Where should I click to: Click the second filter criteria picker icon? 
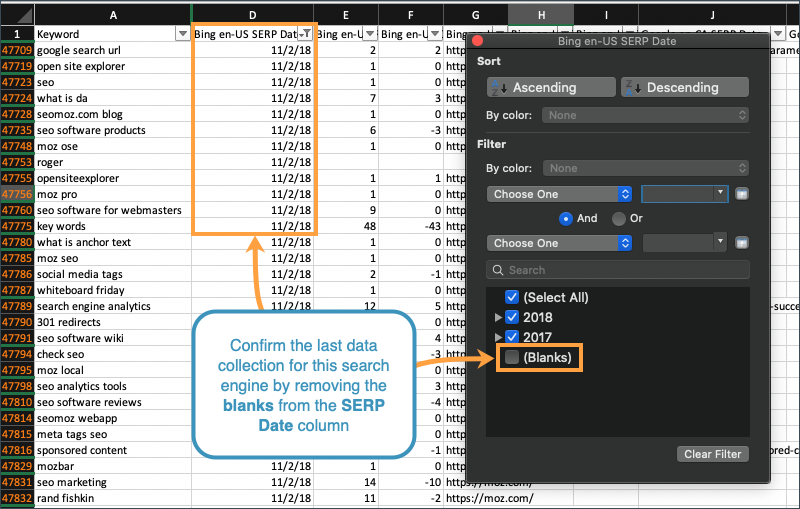tap(742, 242)
